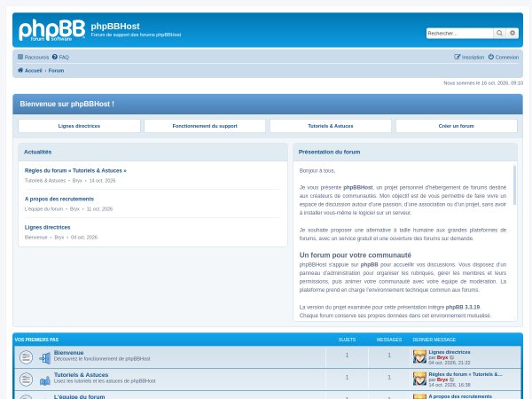Click Bryx avatar in Bienvenue row

(x=419, y=356)
